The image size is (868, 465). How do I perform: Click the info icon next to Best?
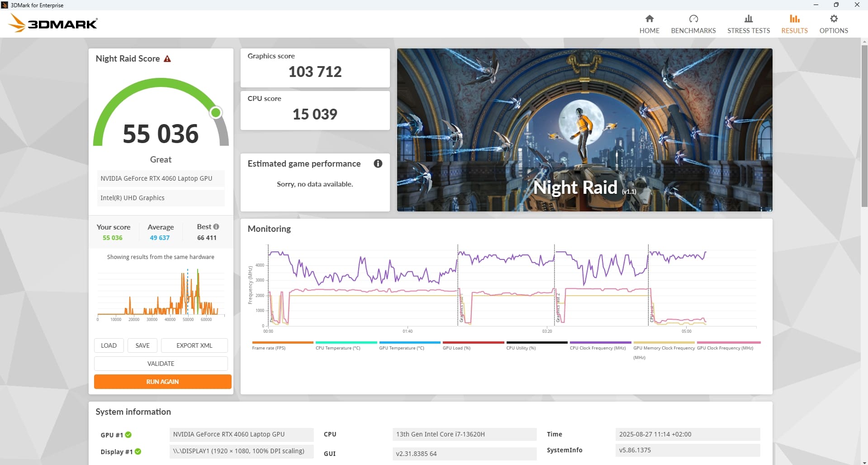click(216, 226)
